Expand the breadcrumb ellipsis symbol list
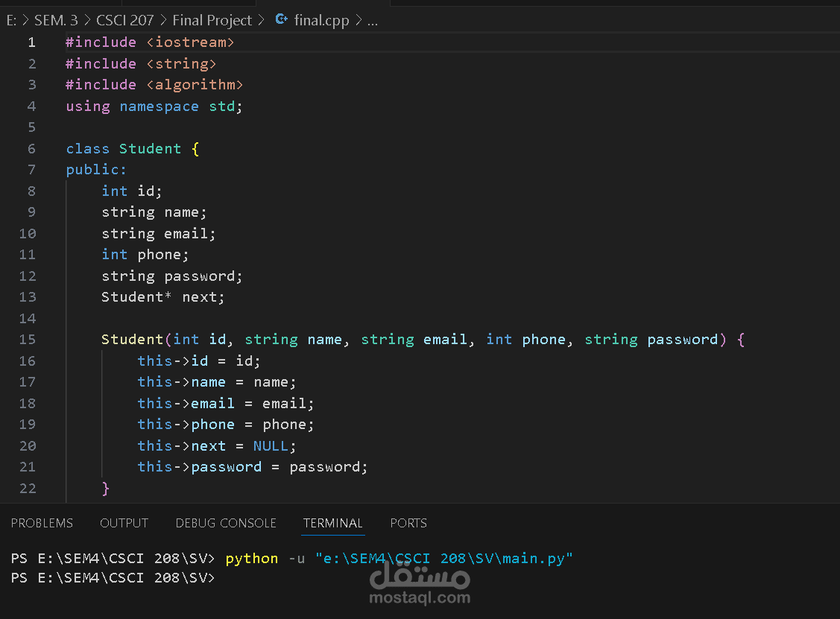The width and height of the screenshot is (840, 619). coord(373,21)
